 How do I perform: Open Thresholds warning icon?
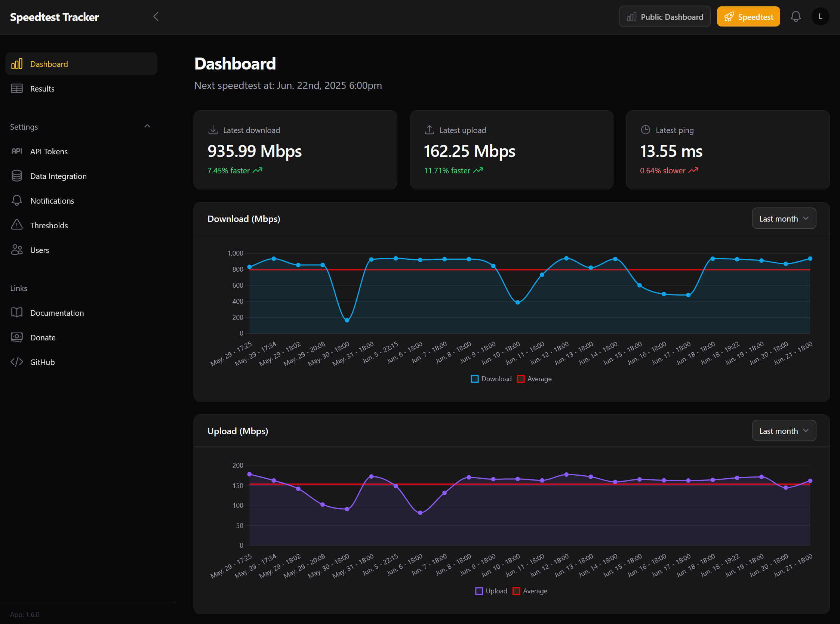(x=16, y=225)
